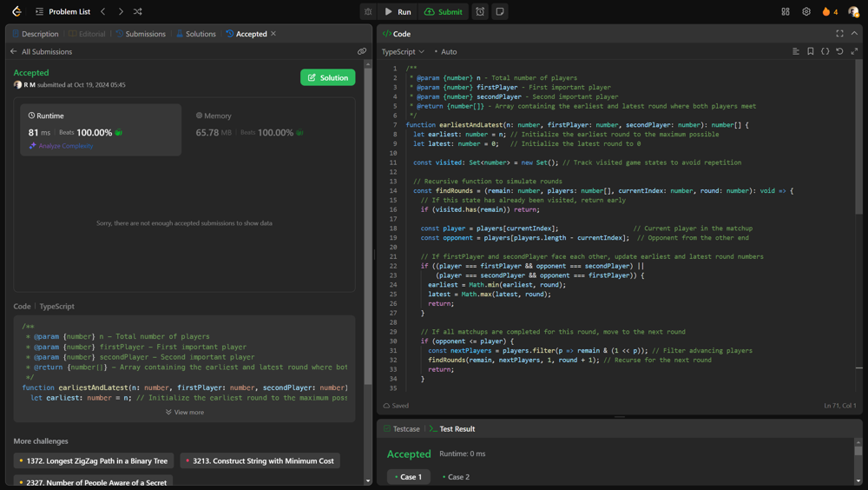
Task: Click the streak flame counter
Action: pyautogui.click(x=829, y=11)
